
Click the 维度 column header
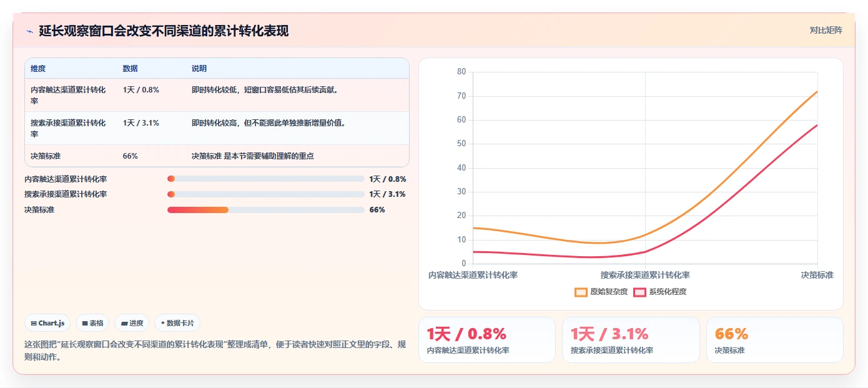(x=38, y=69)
